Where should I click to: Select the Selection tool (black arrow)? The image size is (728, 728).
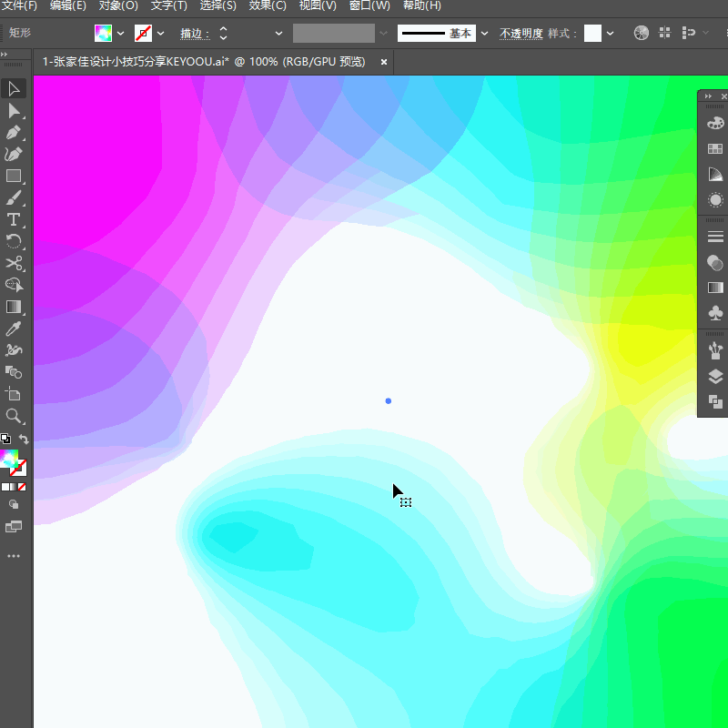(x=14, y=88)
